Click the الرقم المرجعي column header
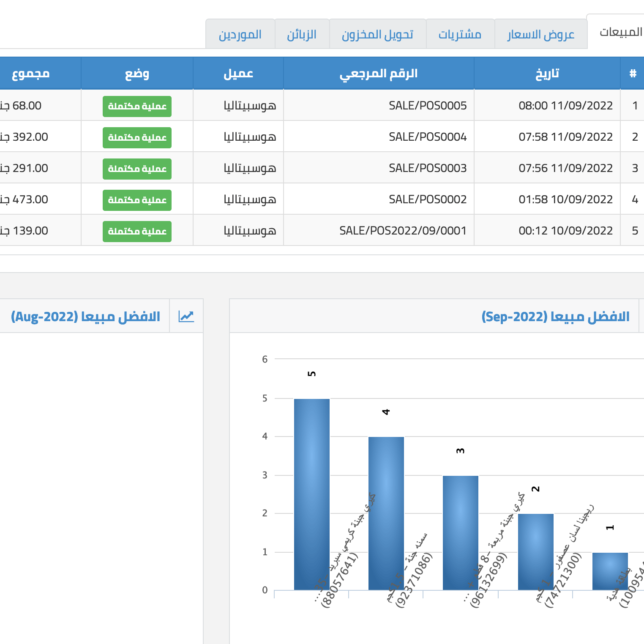 pos(378,74)
